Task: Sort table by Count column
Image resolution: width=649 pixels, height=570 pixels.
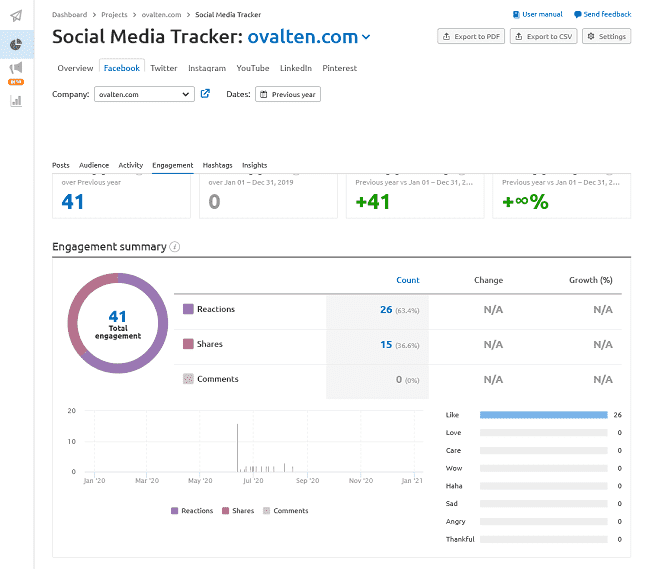Action: (x=408, y=280)
